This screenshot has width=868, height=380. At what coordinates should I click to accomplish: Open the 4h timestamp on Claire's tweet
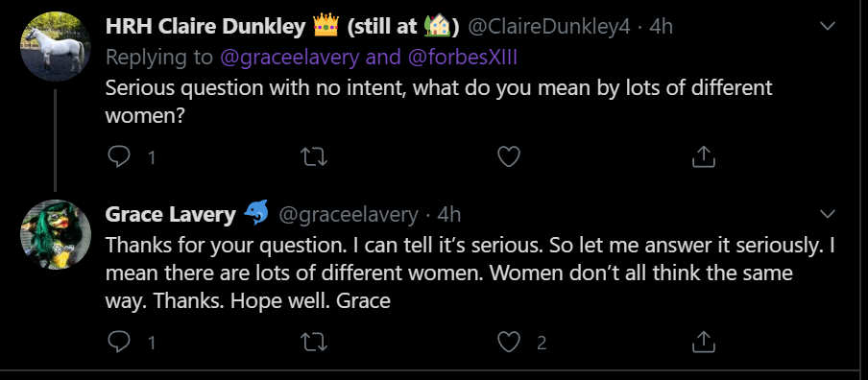pos(661,27)
